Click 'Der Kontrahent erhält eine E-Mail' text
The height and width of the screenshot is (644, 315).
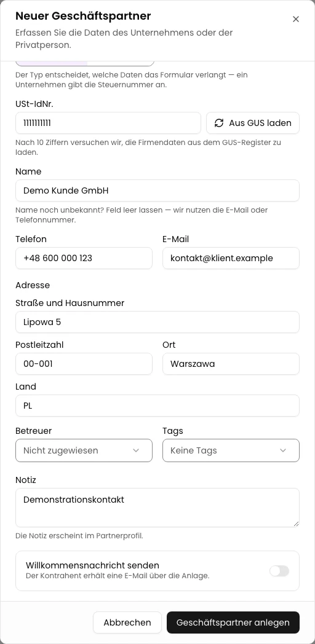point(118,576)
